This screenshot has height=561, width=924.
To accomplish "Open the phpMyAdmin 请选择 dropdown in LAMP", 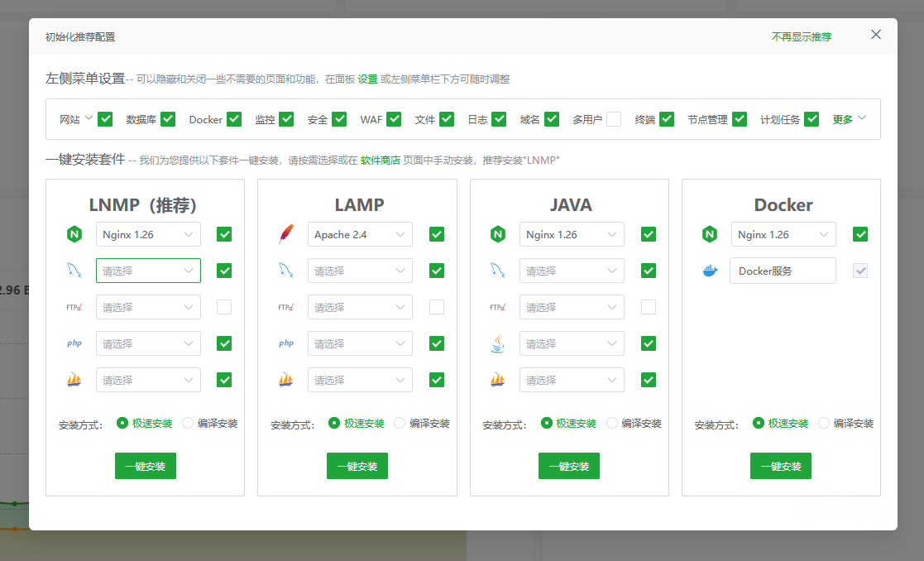I will [360, 380].
